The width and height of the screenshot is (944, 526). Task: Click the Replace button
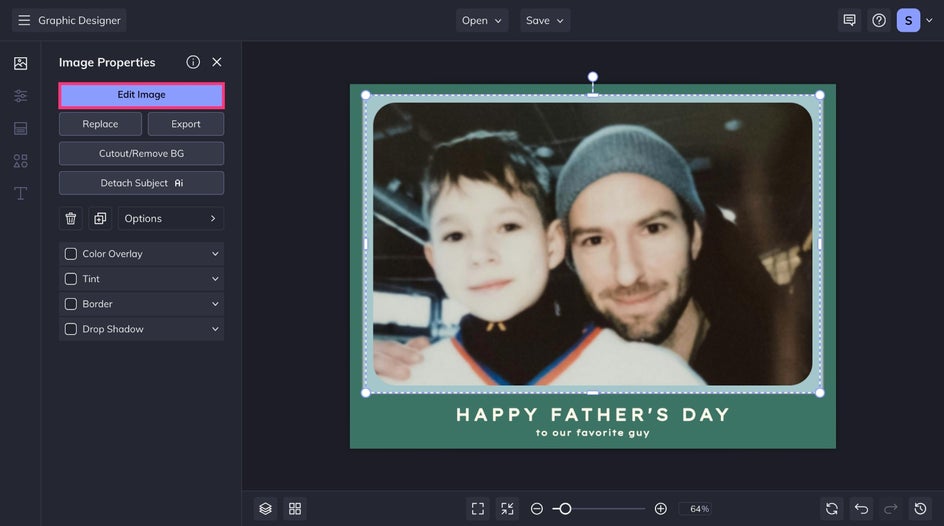(100, 124)
